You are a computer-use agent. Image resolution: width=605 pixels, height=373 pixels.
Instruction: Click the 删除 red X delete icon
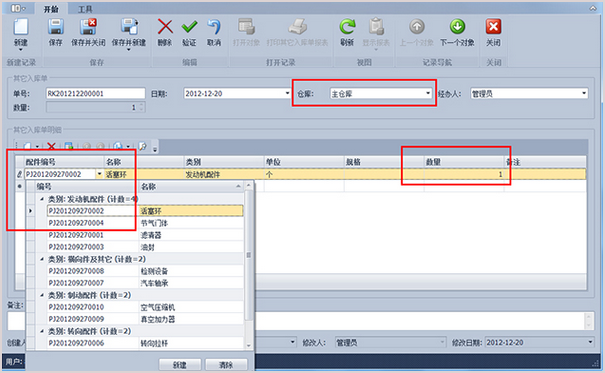165,27
